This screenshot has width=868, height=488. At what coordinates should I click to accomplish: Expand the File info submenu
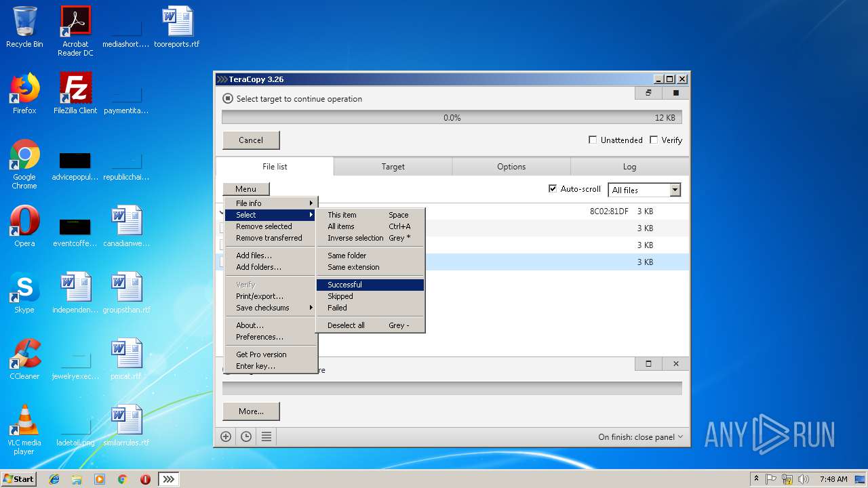click(271, 203)
